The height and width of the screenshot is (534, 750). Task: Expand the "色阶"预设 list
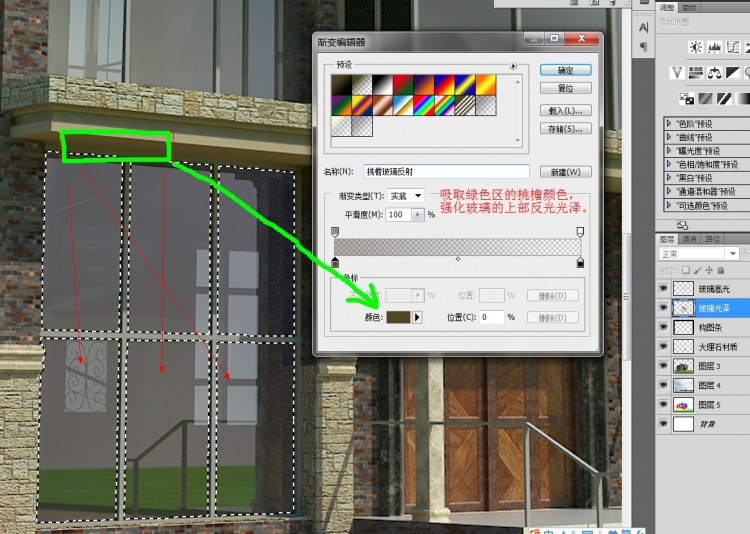tap(669, 123)
